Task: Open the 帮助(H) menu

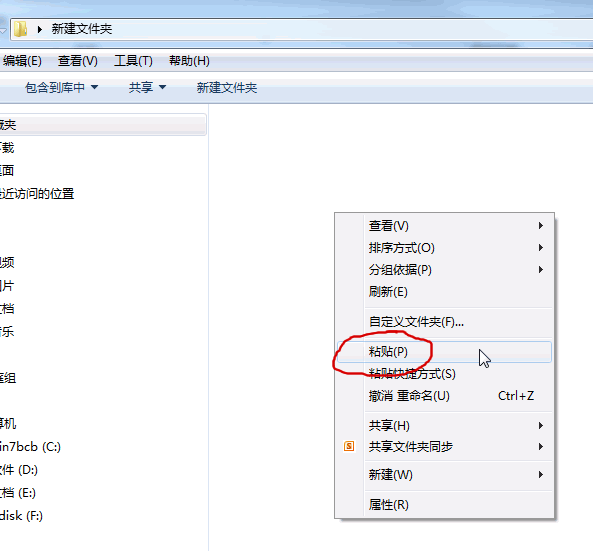Action: (x=189, y=61)
